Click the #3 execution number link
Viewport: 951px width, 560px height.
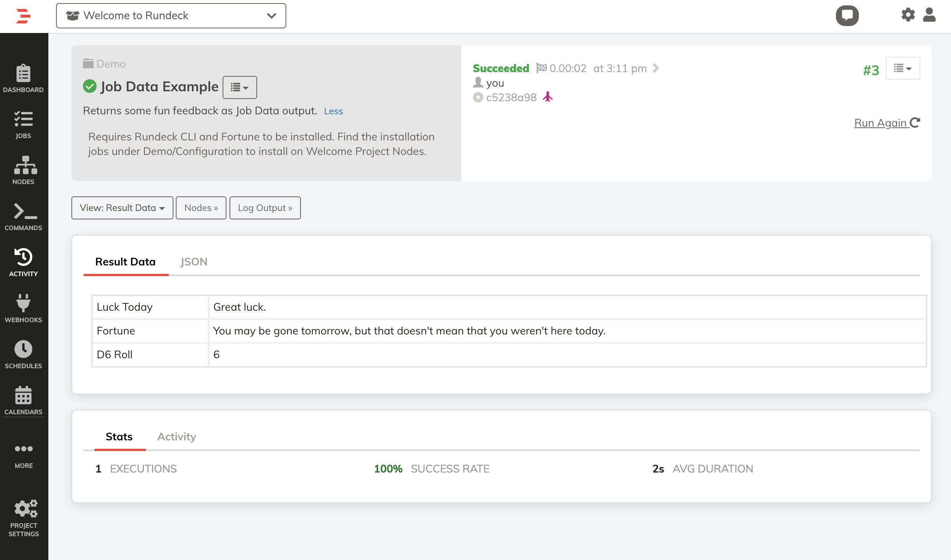[x=871, y=70]
